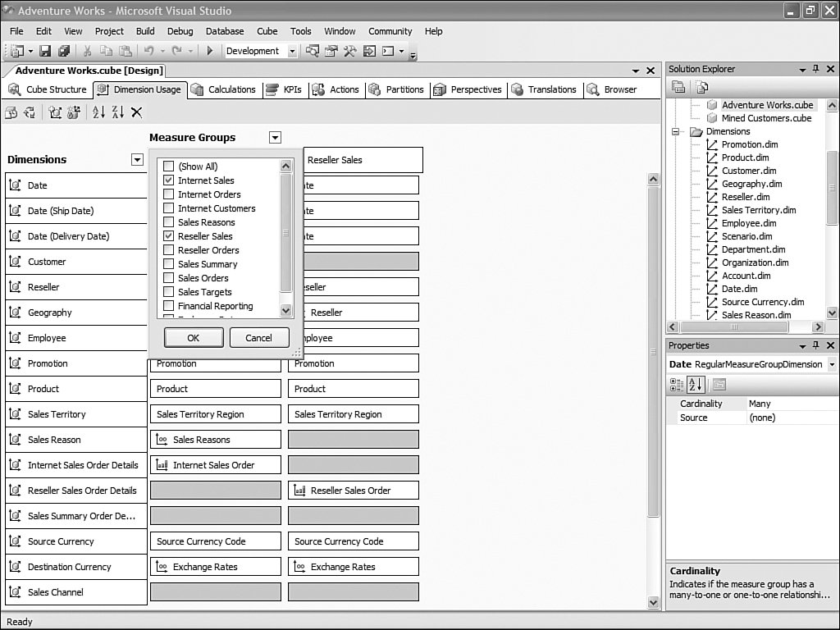Click the Show All Files icon in Solution Explorer

click(x=701, y=87)
